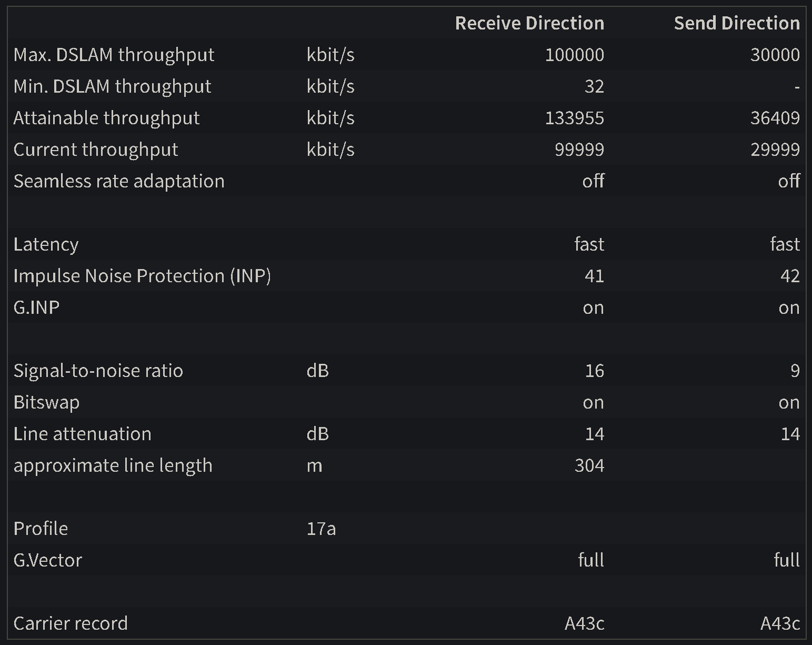Select the Max. DSLAM throughput label

click(x=114, y=55)
